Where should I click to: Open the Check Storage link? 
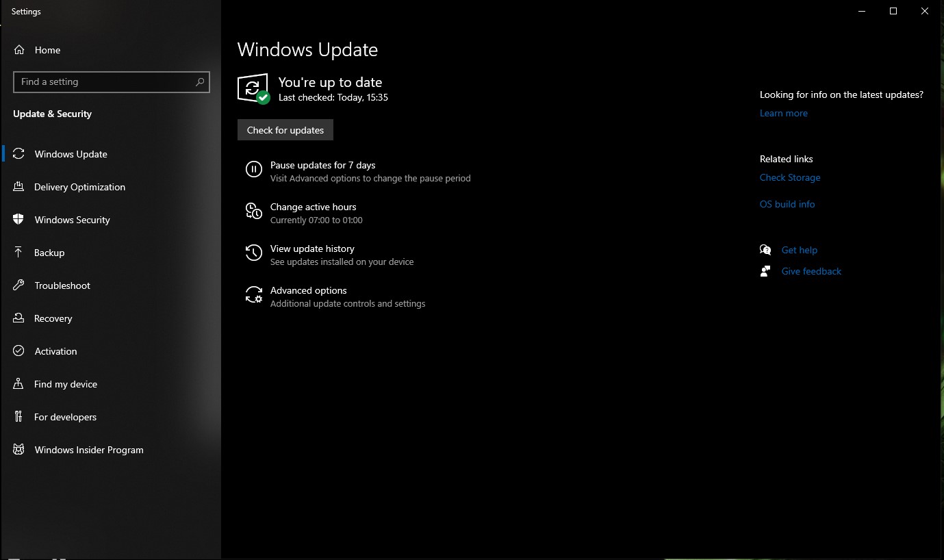790,177
